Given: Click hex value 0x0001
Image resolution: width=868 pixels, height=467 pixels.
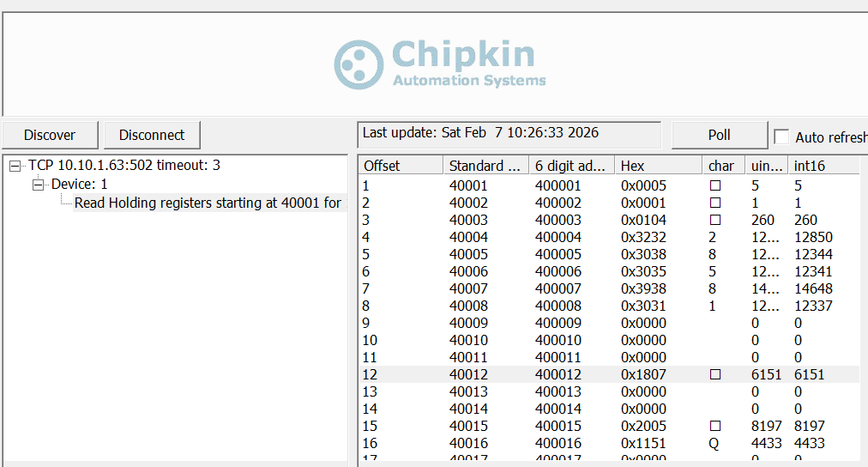Looking at the screenshot, I should click(643, 203).
